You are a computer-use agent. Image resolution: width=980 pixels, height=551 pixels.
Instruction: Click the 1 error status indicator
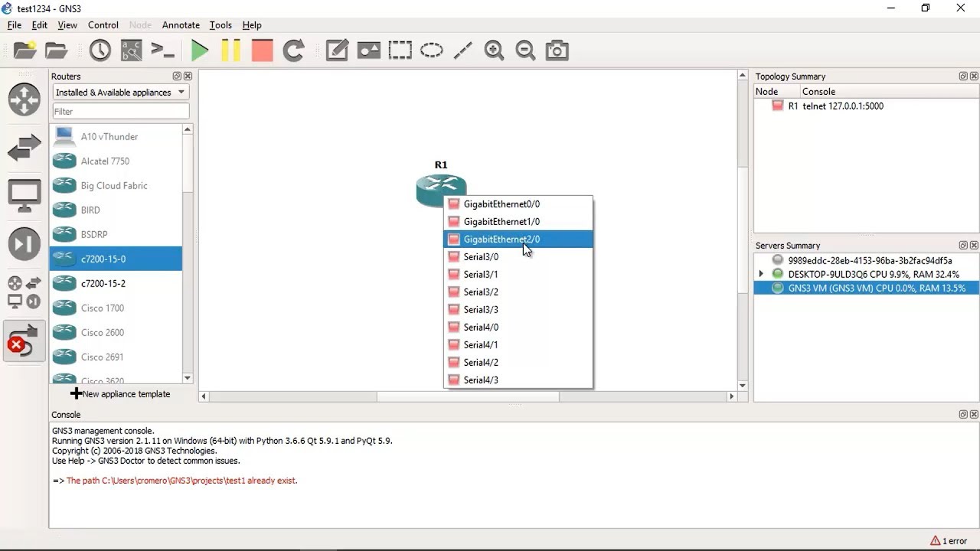(x=948, y=541)
